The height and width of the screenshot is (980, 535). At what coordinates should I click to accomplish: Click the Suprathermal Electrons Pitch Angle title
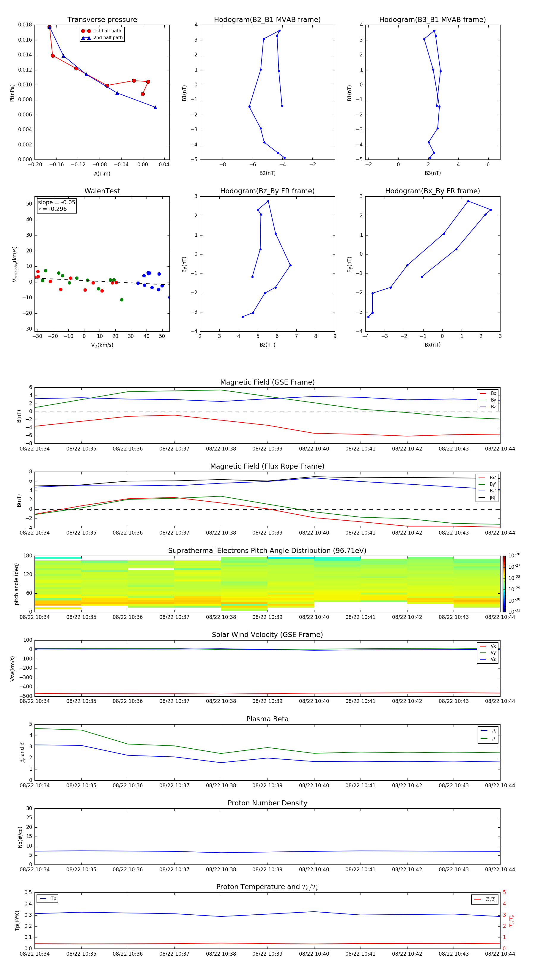[267, 551]
